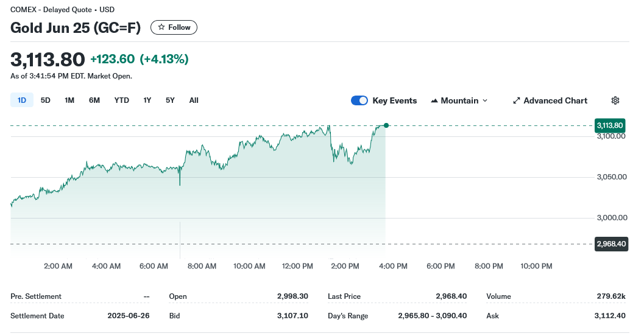This screenshot has height=336, width=644.
Task: Choose the YTD range tab
Action: click(122, 100)
